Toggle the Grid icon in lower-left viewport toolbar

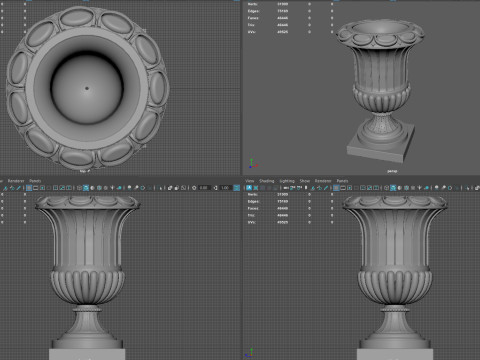(x=29, y=188)
